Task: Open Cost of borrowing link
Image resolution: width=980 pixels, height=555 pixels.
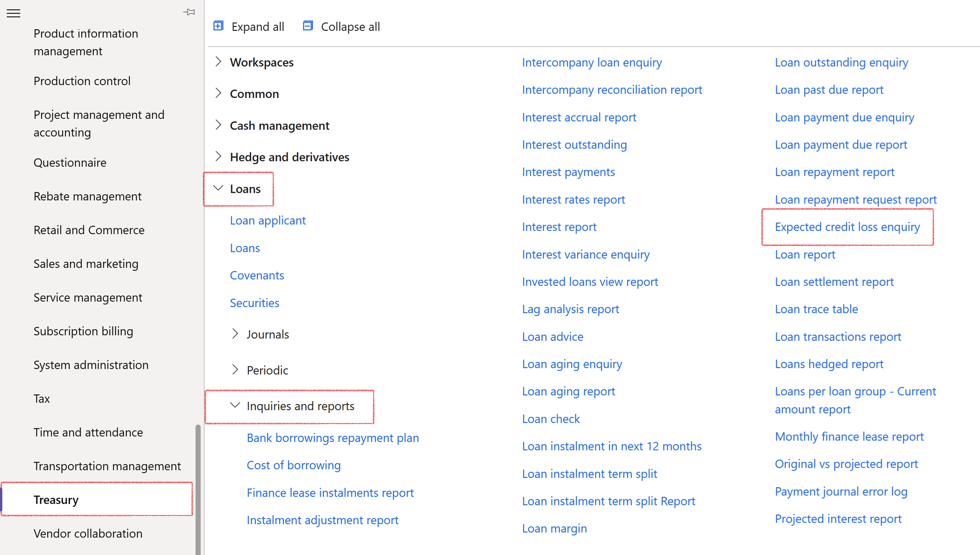Action: click(293, 465)
